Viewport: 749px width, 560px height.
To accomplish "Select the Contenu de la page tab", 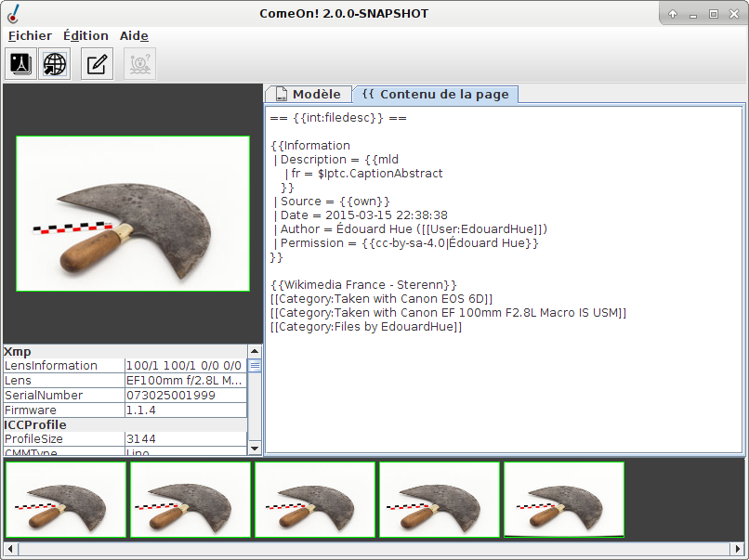I will tap(435, 94).
